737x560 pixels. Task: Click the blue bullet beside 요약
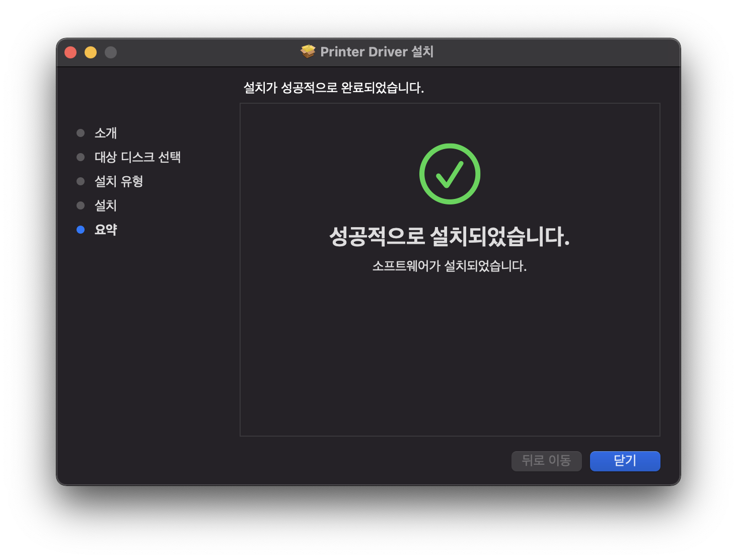click(81, 230)
